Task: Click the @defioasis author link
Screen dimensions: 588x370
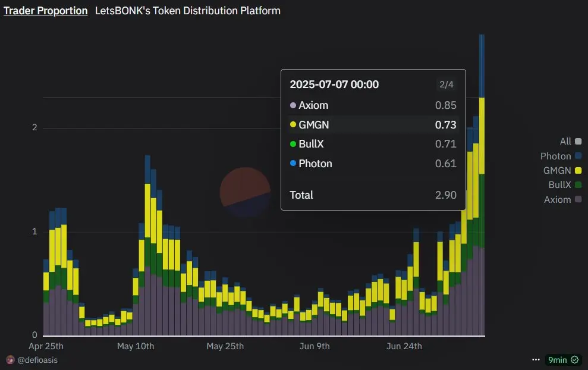Action: (37, 360)
